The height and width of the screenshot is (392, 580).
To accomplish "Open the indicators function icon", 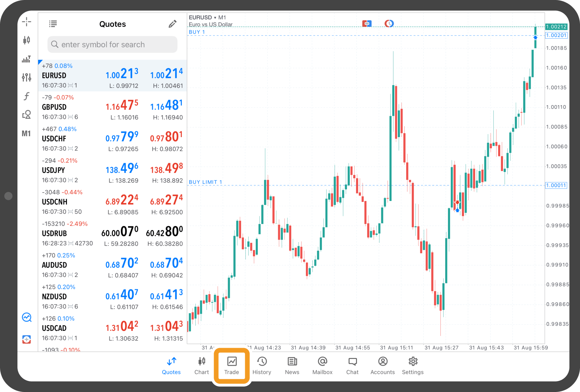I will (x=26, y=96).
